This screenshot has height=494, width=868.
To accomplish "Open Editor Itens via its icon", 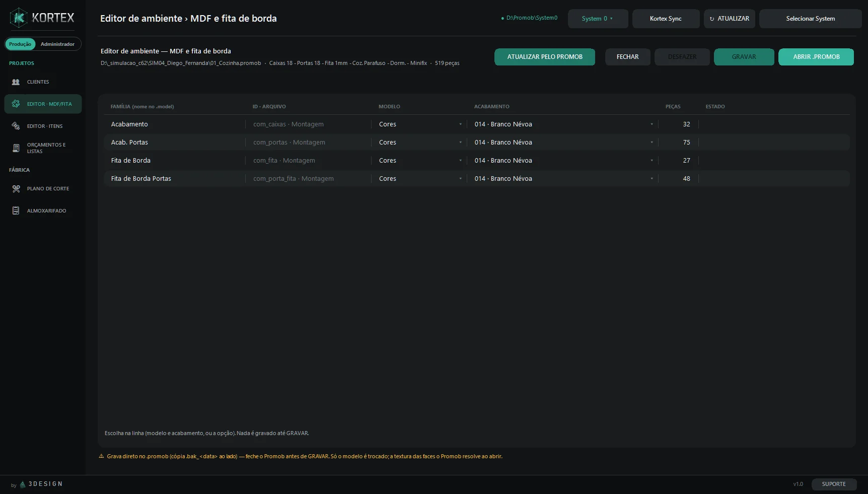I will point(16,126).
